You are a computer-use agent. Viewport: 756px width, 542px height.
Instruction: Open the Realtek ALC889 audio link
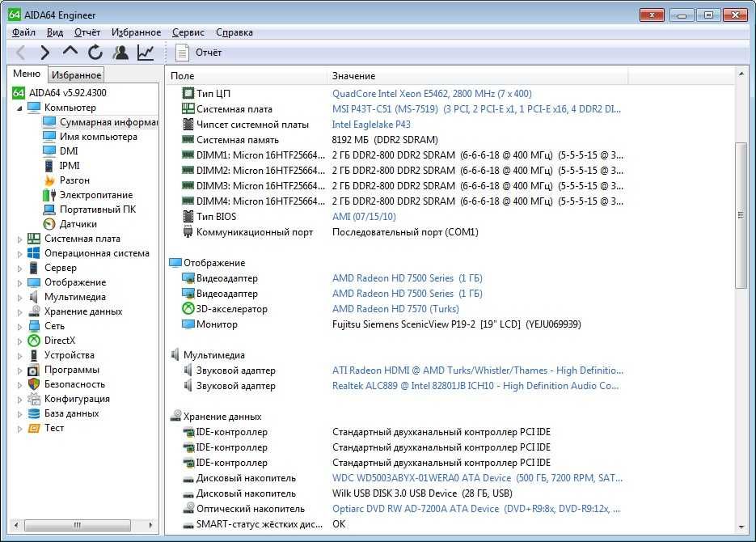pyautogui.click(x=475, y=386)
